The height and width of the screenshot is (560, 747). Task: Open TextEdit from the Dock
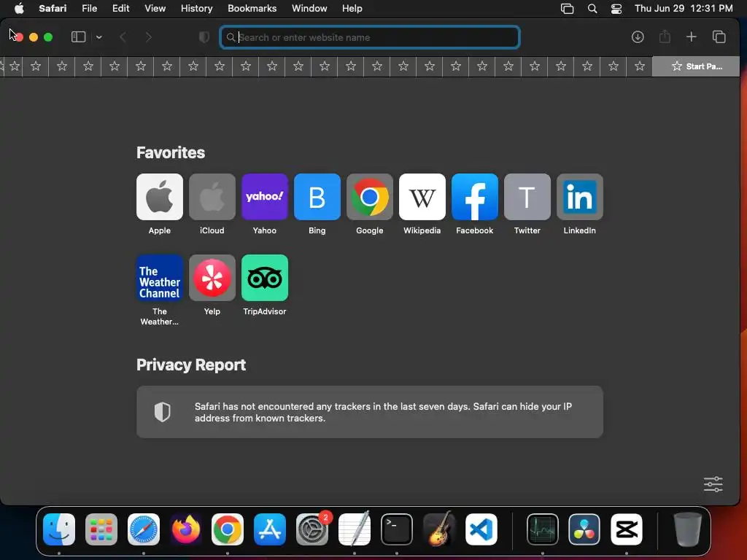(x=354, y=529)
